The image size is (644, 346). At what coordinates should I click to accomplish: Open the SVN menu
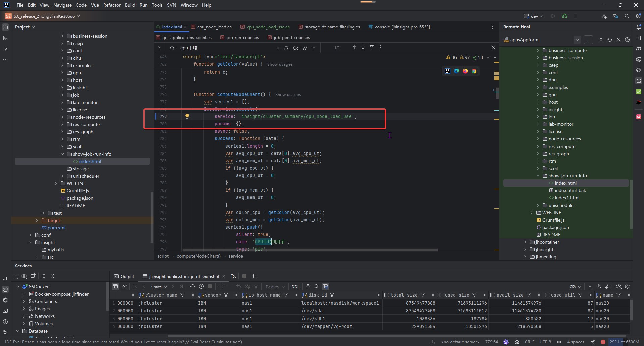(171, 5)
